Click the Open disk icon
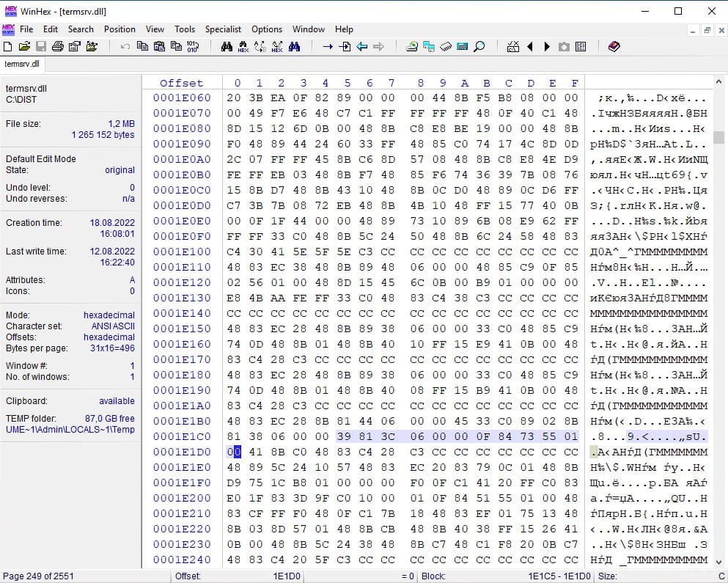Image resolution: width=728 pixels, height=583 pixels. [412, 46]
